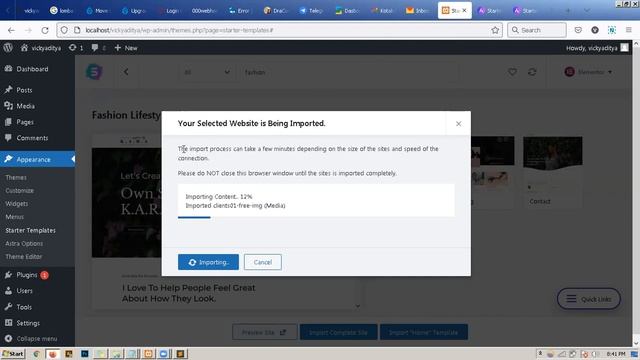
Task: Show favorites with the heart icon
Action: click(x=512, y=72)
